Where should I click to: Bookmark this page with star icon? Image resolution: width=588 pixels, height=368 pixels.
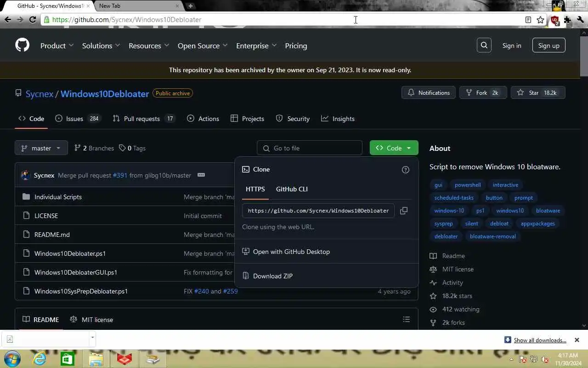(541, 20)
